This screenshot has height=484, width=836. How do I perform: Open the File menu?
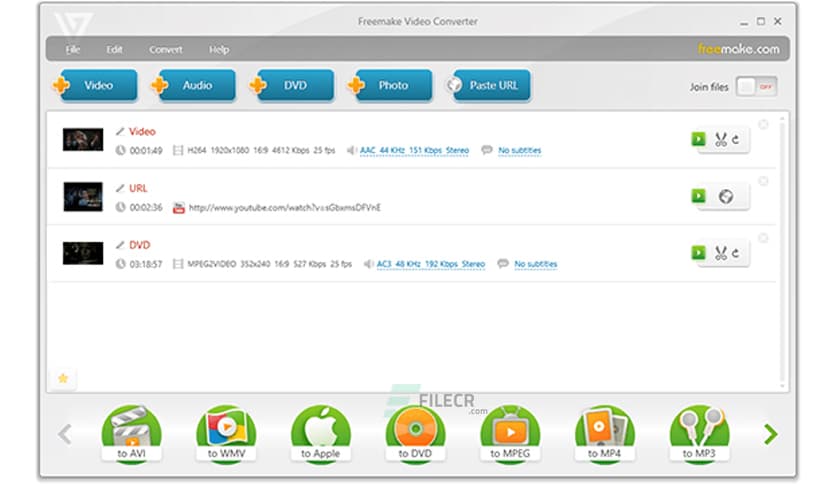point(73,50)
